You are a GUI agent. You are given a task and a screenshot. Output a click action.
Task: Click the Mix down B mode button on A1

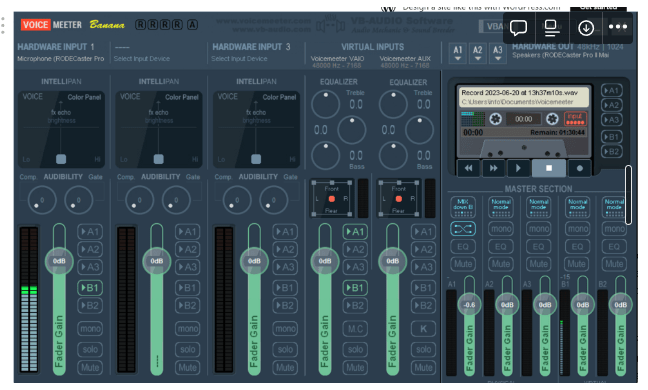(463, 207)
